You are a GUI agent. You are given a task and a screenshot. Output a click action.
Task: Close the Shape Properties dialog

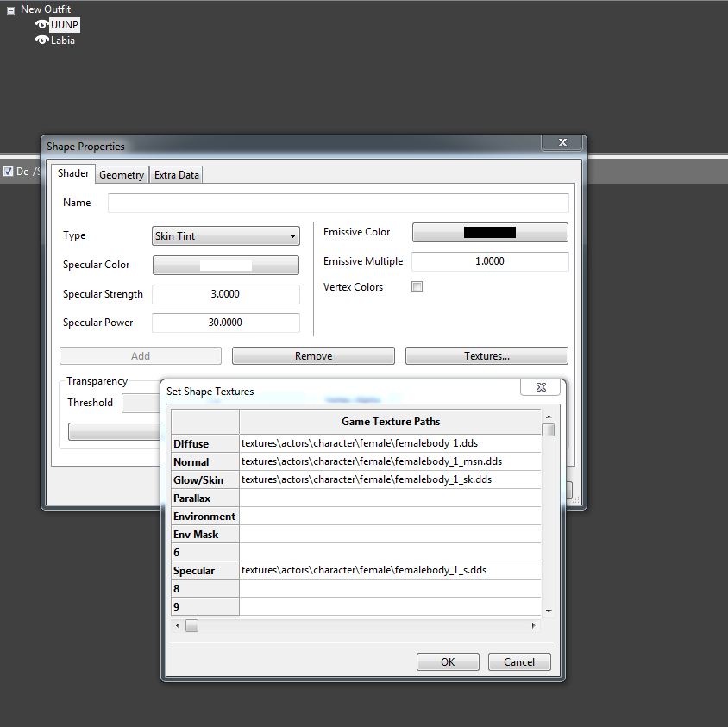point(562,142)
